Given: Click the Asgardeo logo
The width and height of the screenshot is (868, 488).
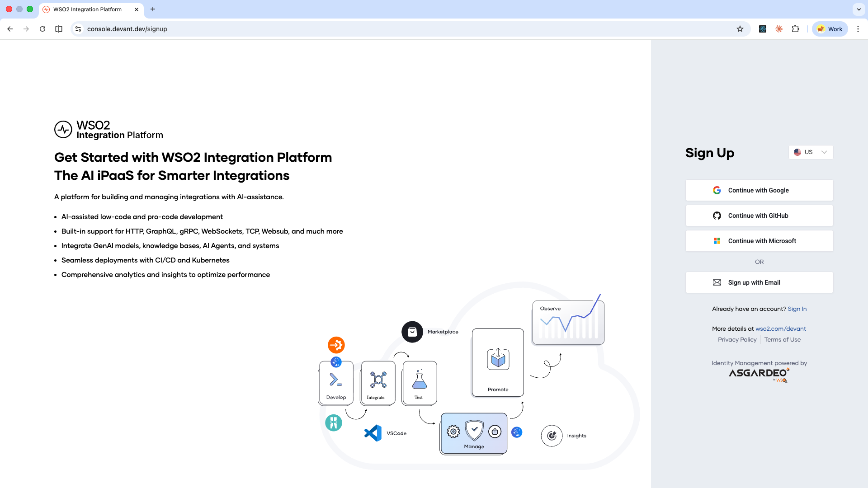Looking at the screenshot, I should 759,375.
